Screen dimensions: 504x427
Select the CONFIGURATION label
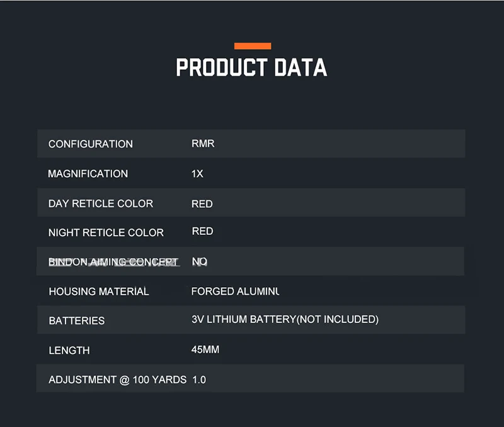coord(91,144)
